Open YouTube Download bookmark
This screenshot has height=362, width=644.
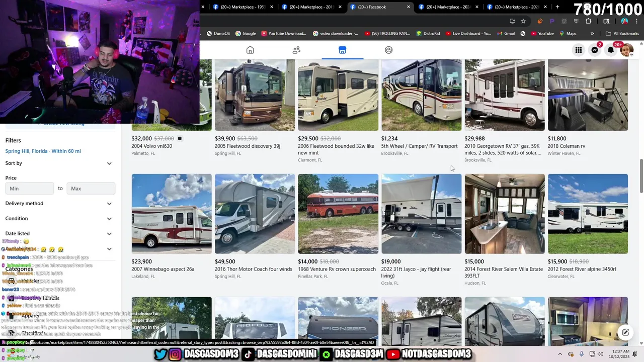tap(283, 34)
